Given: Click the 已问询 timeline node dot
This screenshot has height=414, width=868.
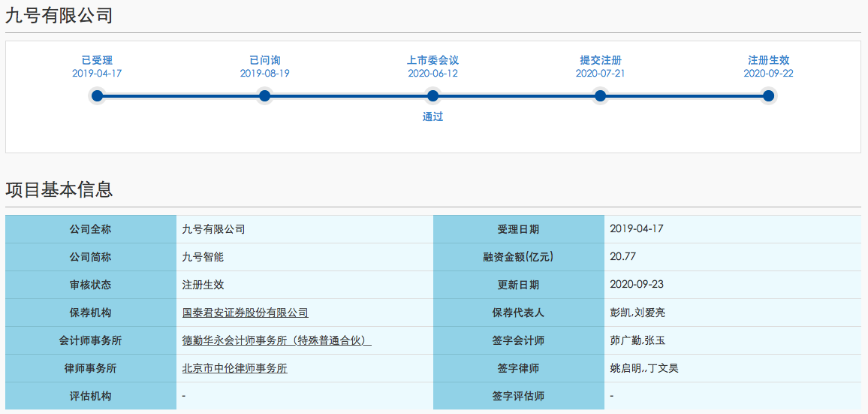Looking at the screenshot, I should click(x=264, y=96).
